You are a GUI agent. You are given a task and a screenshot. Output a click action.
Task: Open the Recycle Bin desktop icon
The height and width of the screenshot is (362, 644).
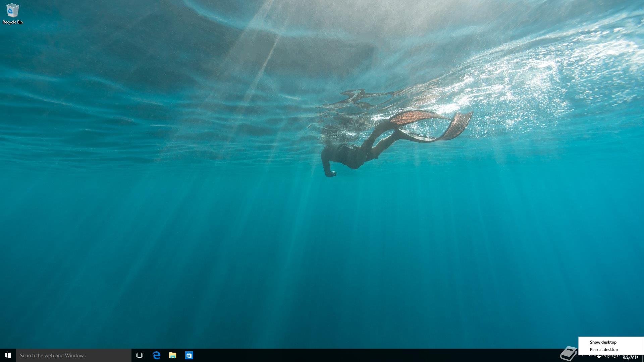pyautogui.click(x=12, y=14)
